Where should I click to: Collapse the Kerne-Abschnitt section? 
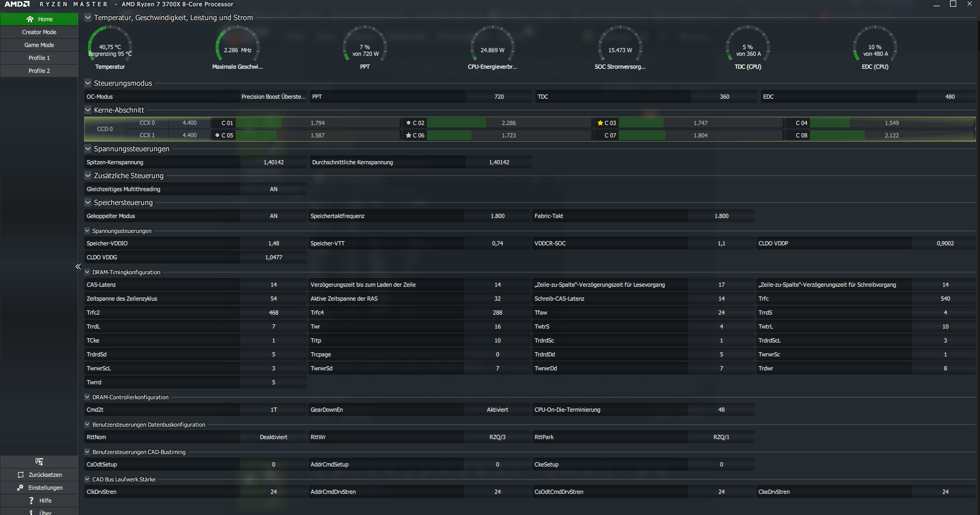[88, 110]
